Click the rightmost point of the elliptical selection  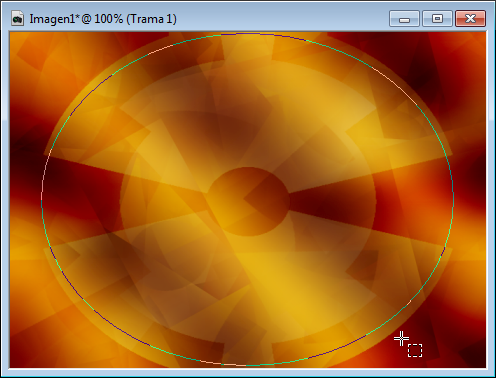(453, 199)
